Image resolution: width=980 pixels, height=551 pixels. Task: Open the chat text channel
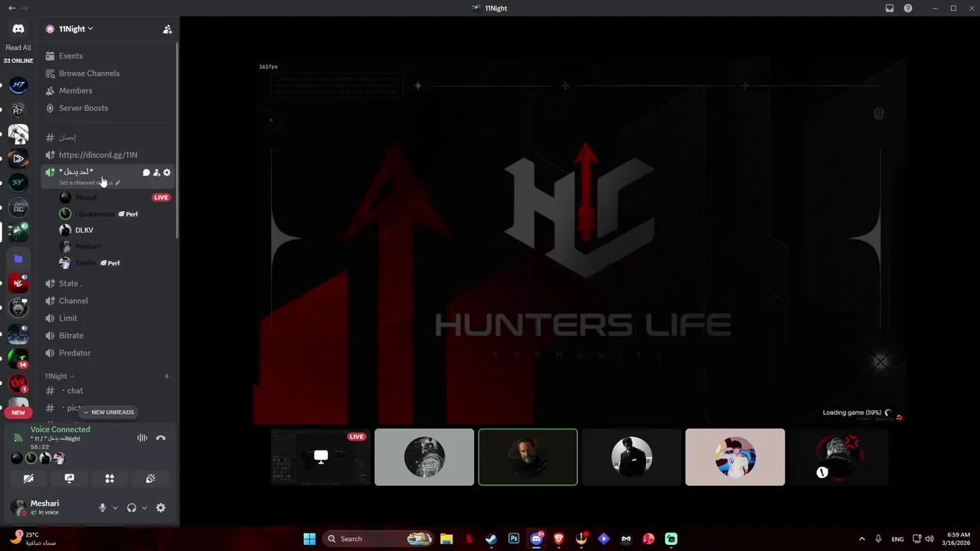point(109,390)
